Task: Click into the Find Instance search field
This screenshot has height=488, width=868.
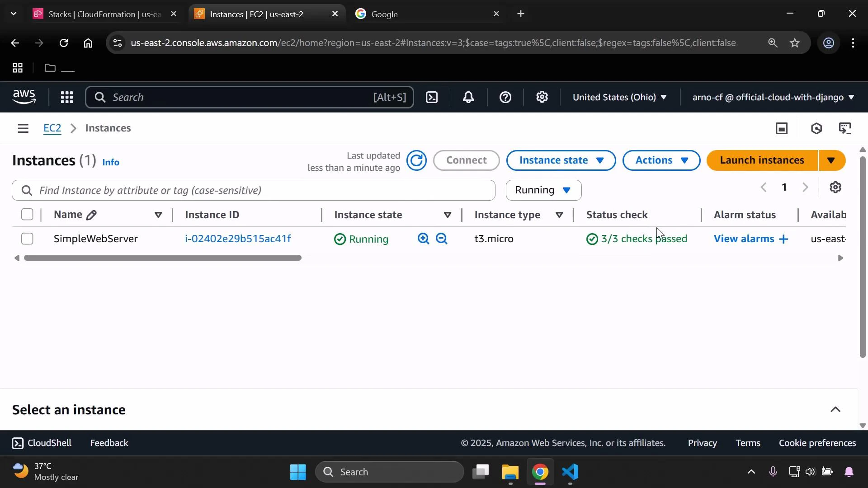Action: [253, 190]
